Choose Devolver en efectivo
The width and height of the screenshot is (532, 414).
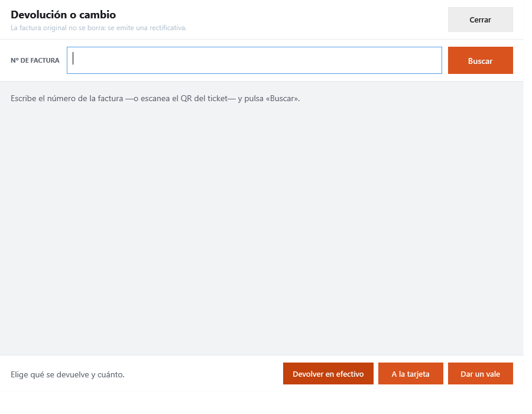tap(328, 374)
